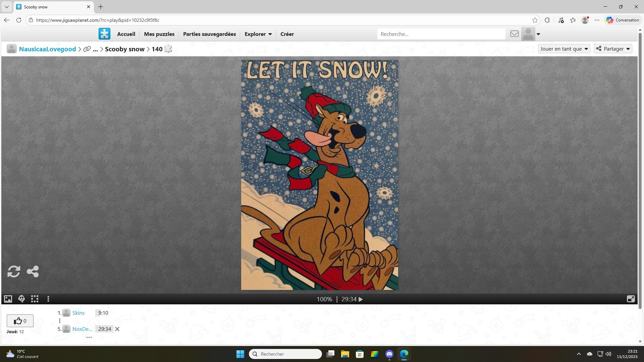This screenshot has width=644, height=362.
Task: Click the thumbs-up like button
Action: [20, 321]
